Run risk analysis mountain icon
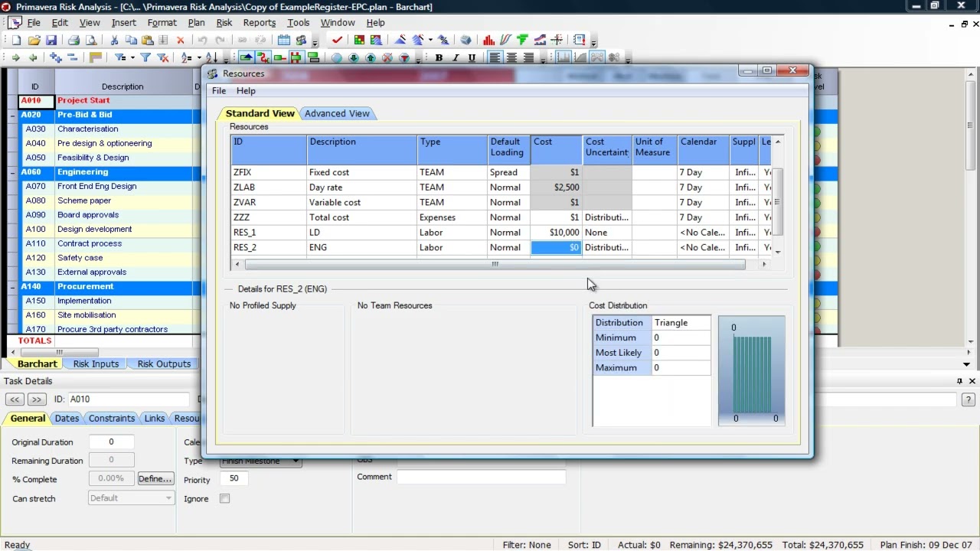 coord(401,40)
